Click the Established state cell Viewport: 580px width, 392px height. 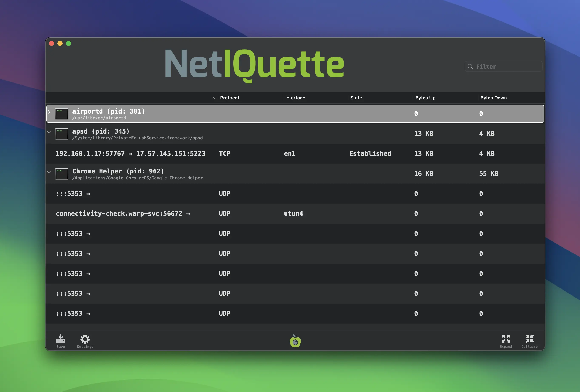pos(370,154)
